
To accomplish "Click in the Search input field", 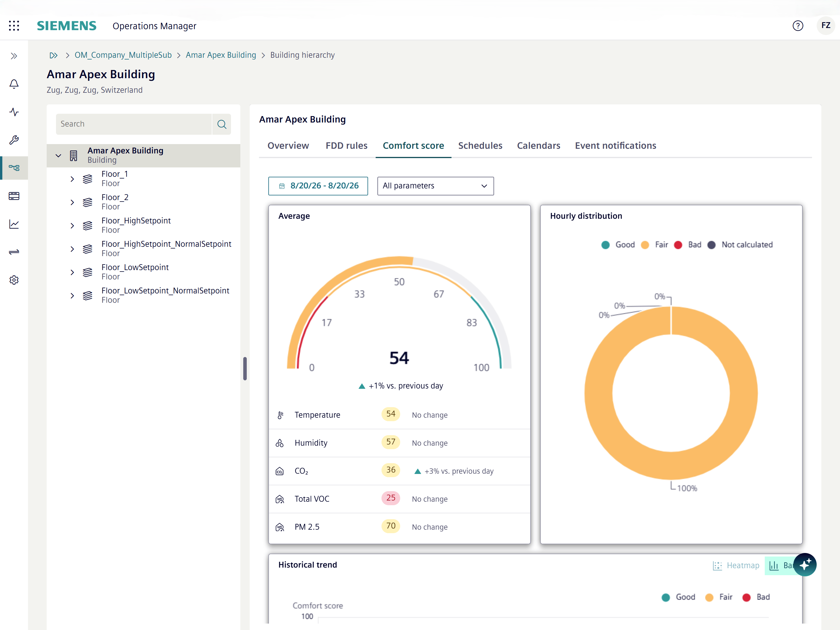I will [x=134, y=124].
